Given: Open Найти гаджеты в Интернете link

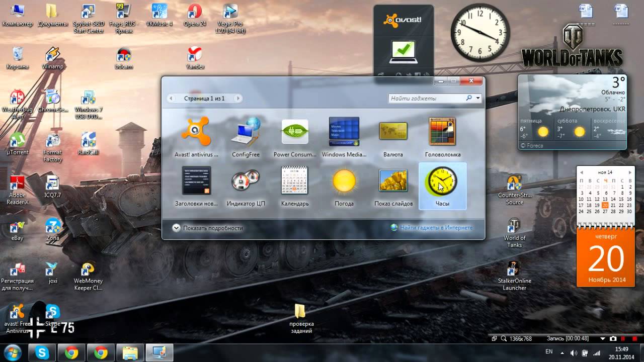Looking at the screenshot, I should tap(432, 228).
